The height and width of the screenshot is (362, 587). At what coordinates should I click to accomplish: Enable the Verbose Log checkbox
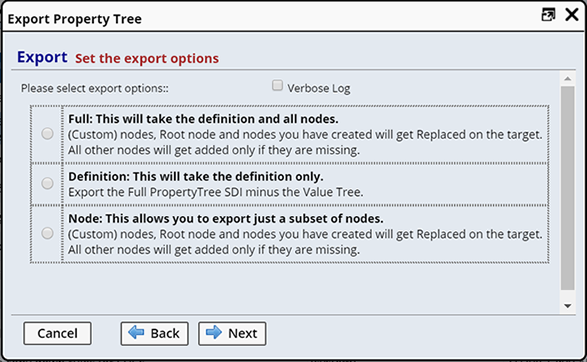pos(277,85)
